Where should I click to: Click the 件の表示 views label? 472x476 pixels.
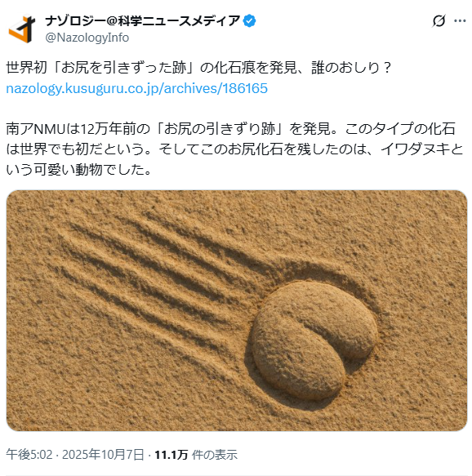coord(214,455)
